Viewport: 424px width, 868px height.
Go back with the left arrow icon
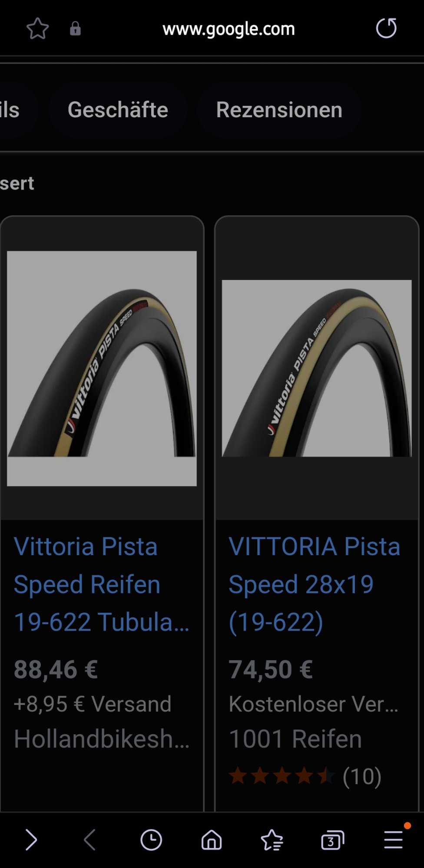click(x=90, y=840)
